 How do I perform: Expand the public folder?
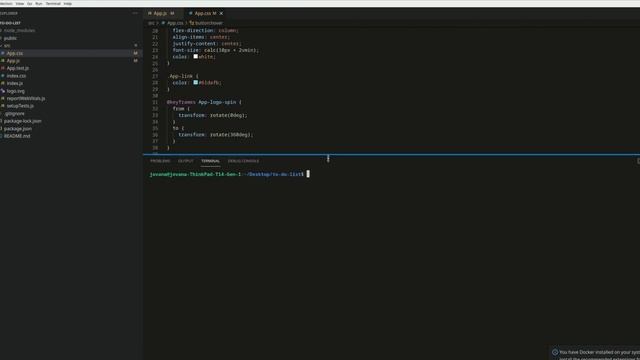pyautogui.click(x=10, y=38)
